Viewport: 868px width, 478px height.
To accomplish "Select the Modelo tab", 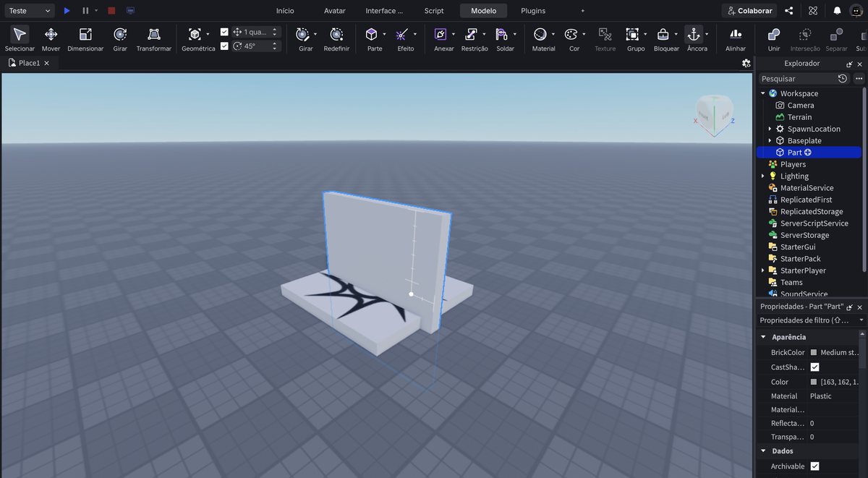I will tap(483, 11).
